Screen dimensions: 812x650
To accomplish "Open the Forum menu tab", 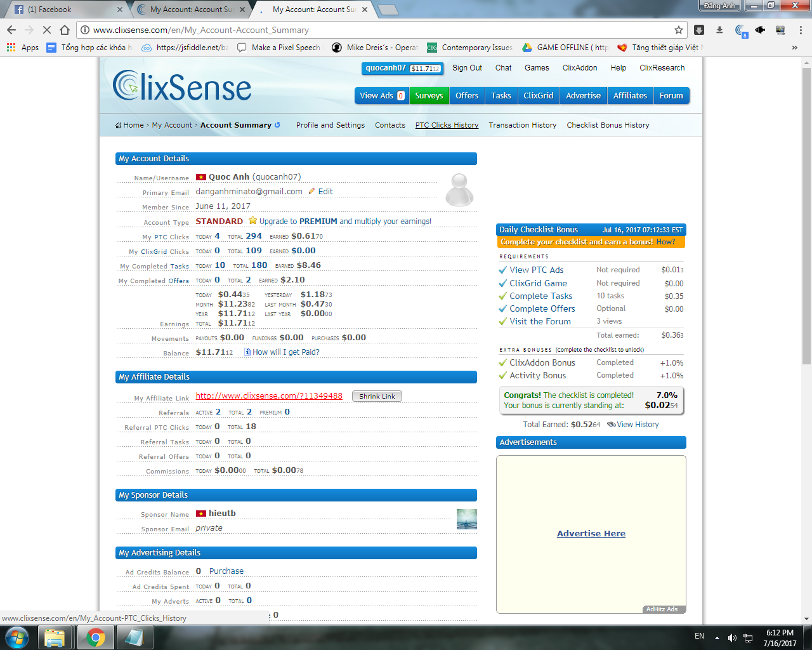I will coord(671,96).
